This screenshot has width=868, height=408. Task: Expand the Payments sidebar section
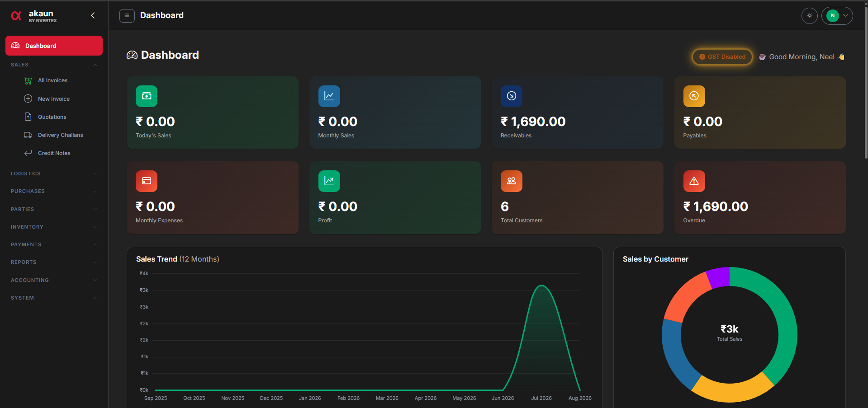[x=54, y=244]
